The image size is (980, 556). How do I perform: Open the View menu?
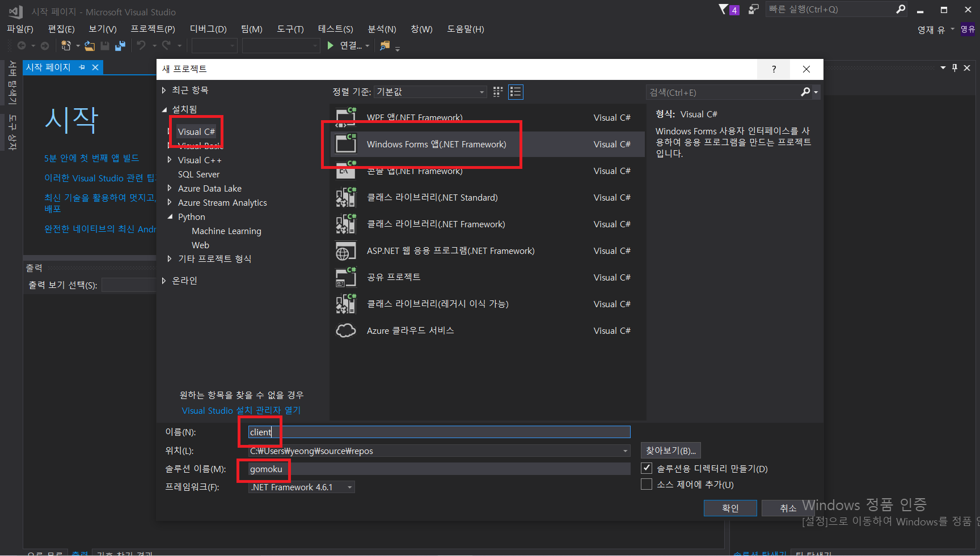point(103,29)
